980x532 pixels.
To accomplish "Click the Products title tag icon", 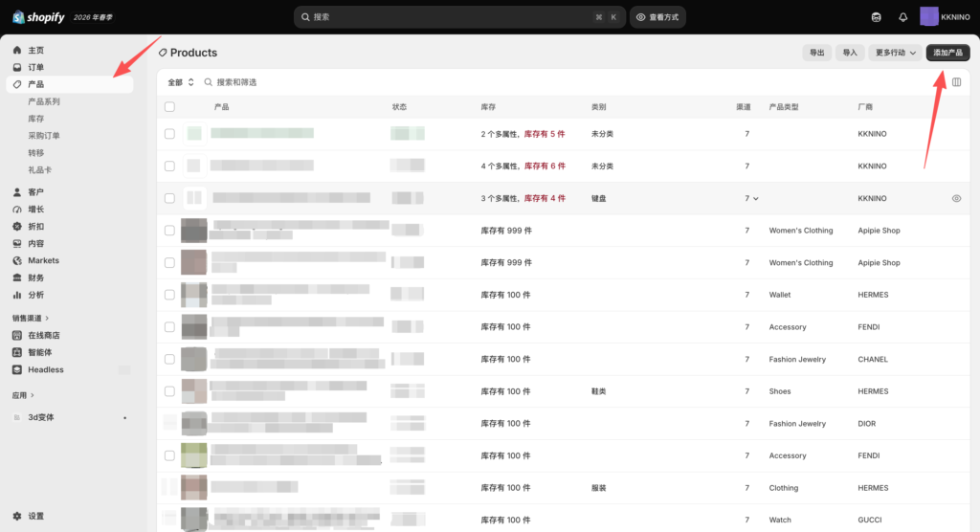I will pyautogui.click(x=163, y=53).
